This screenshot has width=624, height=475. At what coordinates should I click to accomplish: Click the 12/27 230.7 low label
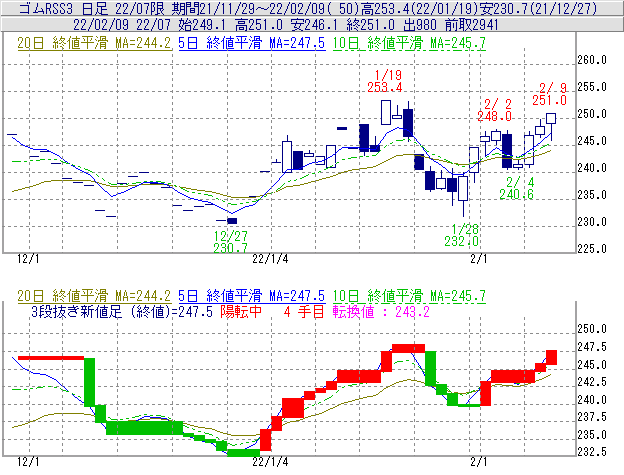(230, 242)
